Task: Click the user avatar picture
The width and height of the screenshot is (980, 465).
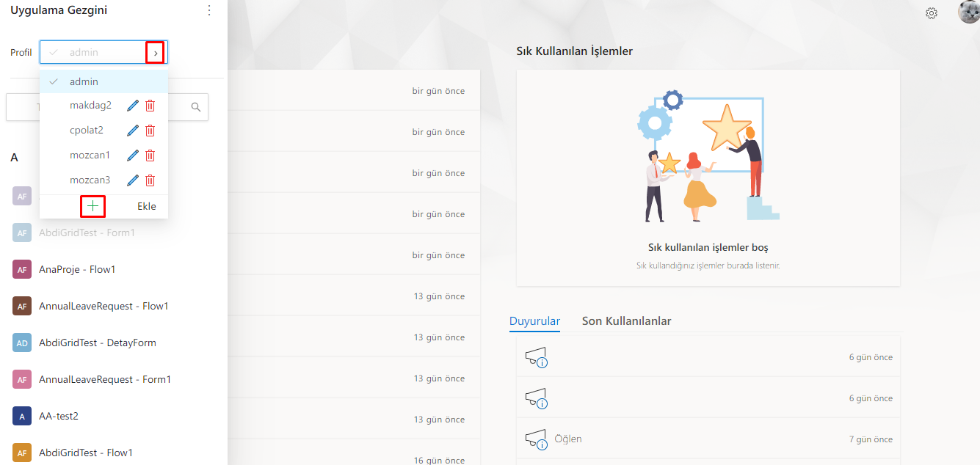Action: [x=968, y=12]
